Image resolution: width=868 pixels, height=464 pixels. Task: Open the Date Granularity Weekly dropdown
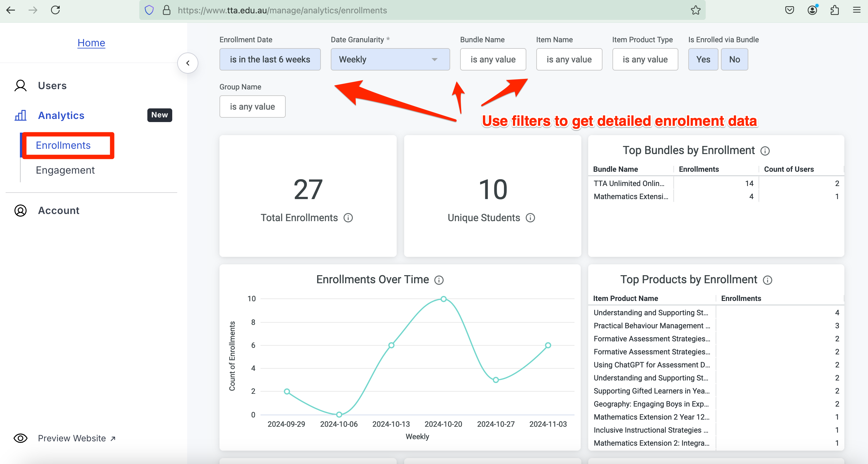point(390,59)
